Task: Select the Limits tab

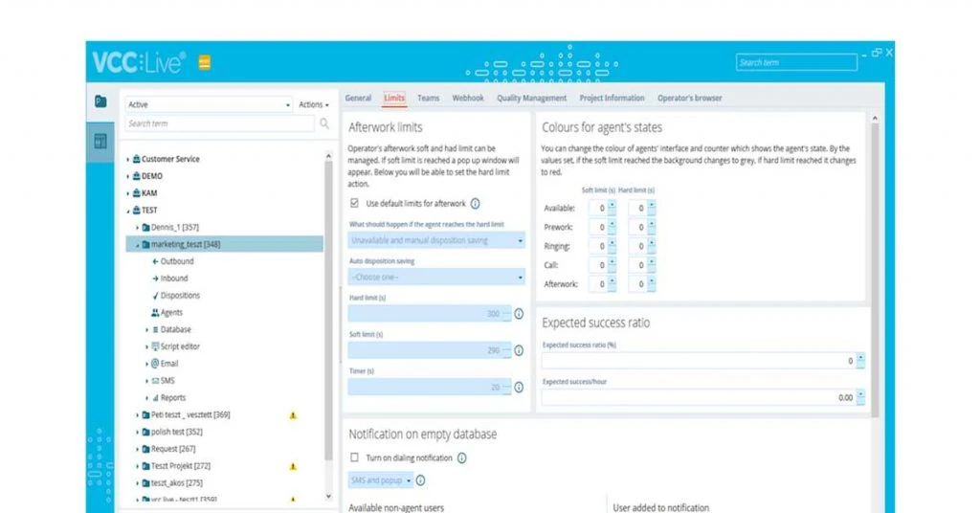Action: (x=394, y=98)
